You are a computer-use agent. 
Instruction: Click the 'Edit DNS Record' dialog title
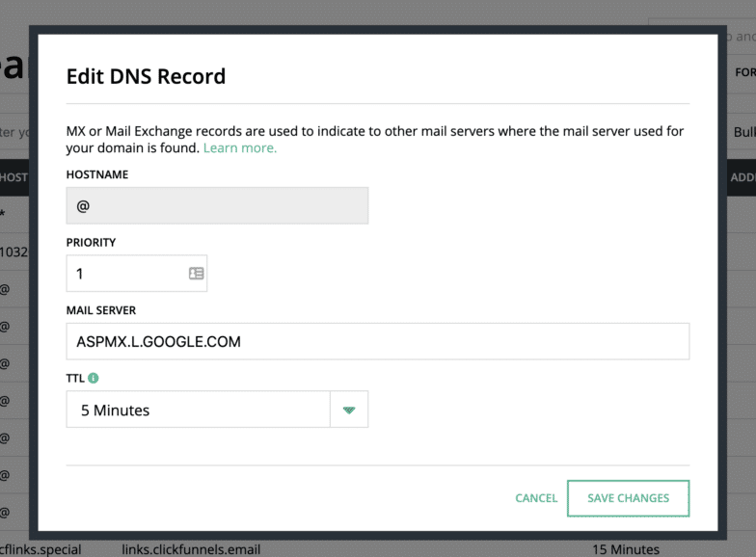click(146, 77)
